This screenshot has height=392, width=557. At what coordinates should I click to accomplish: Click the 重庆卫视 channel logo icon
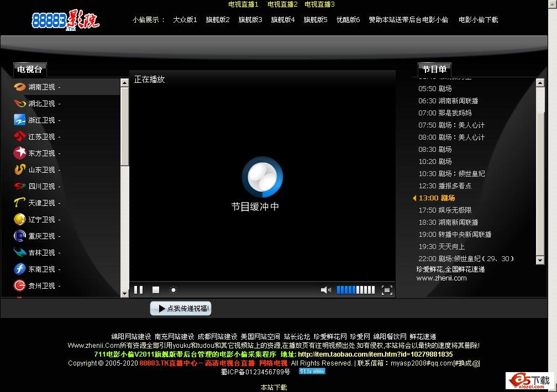[x=19, y=236]
